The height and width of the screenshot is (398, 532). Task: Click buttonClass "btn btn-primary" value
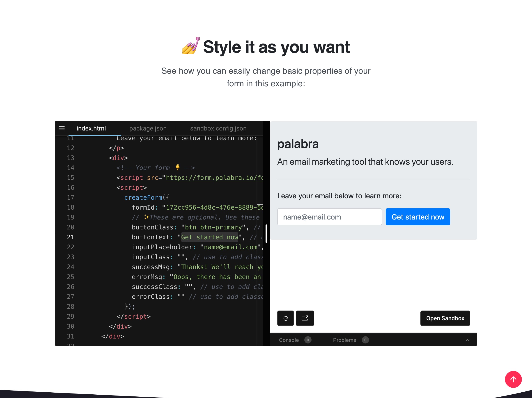coord(213,227)
